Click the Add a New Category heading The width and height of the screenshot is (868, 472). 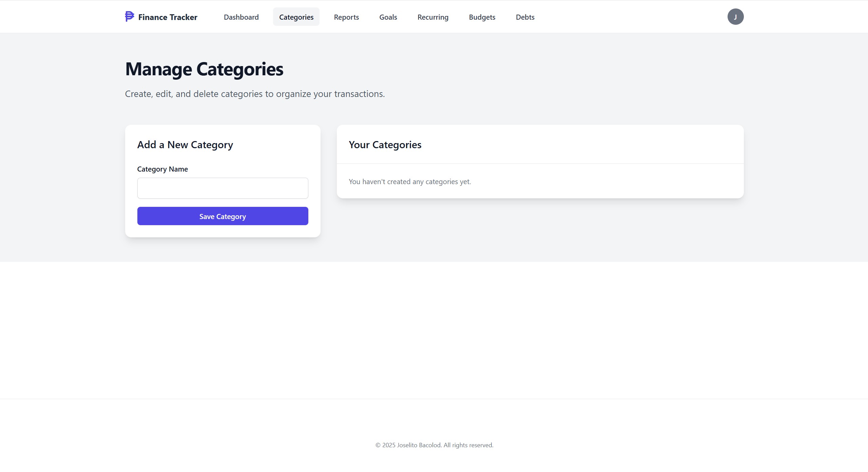tap(185, 145)
